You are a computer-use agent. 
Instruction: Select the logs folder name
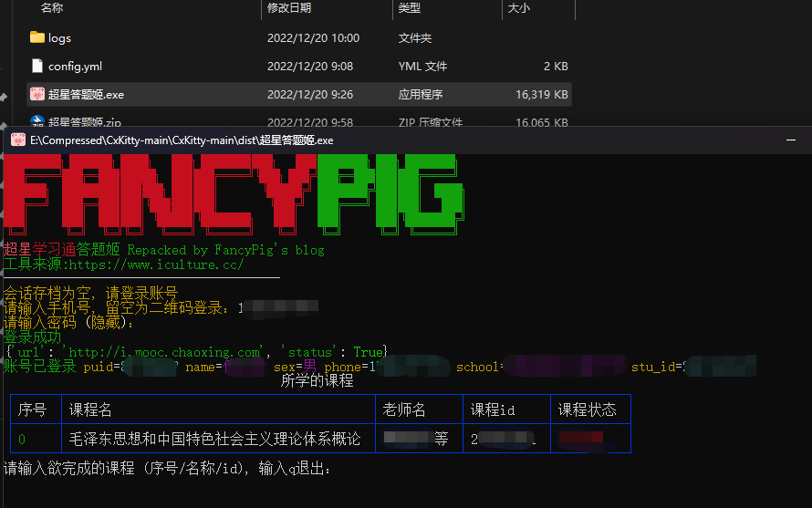click(x=59, y=38)
